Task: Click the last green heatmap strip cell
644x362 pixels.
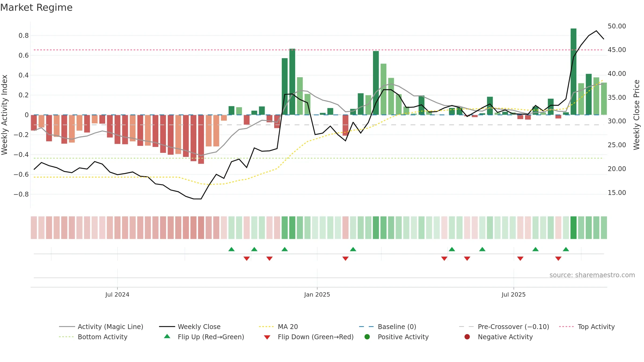Action: point(604,228)
